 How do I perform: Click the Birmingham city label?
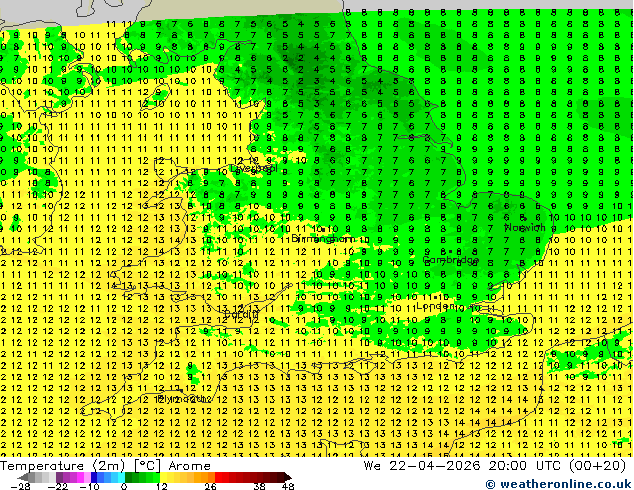click(x=323, y=239)
